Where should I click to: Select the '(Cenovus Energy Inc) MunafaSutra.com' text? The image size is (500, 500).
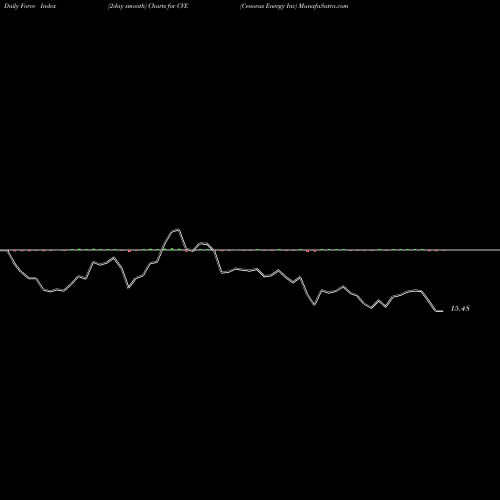pyautogui.click(x=294, y=6)
